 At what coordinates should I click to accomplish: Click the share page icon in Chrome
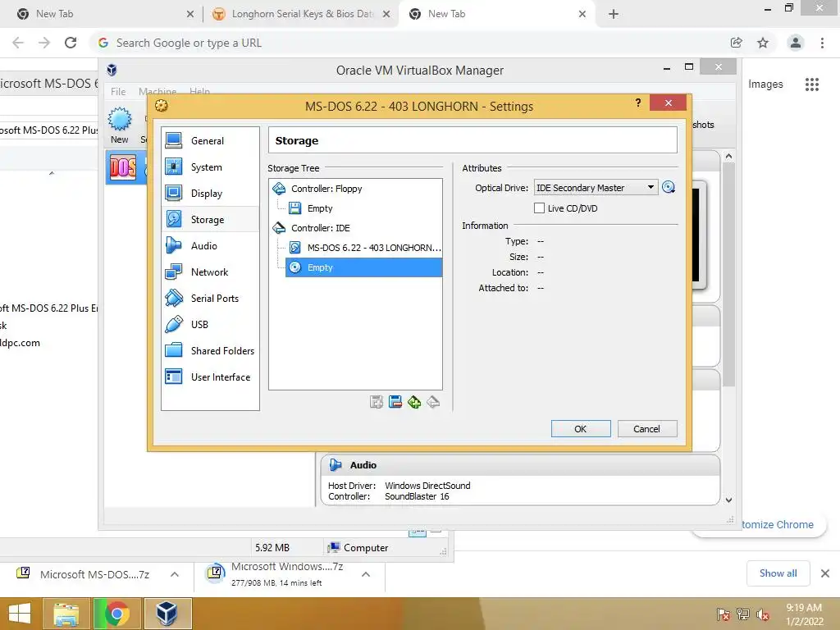pos(737,43)
